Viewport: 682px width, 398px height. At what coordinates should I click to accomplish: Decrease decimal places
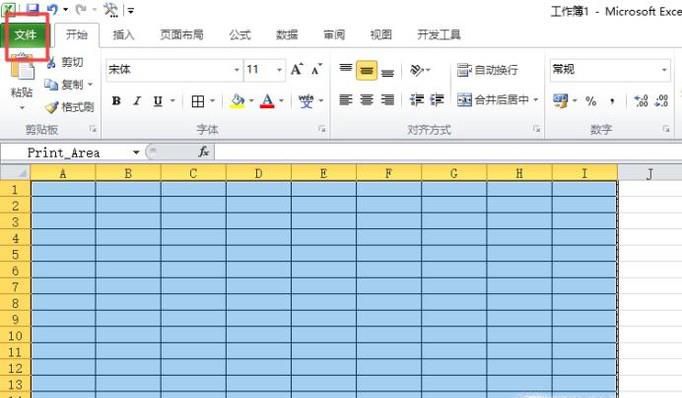(662, 101)
